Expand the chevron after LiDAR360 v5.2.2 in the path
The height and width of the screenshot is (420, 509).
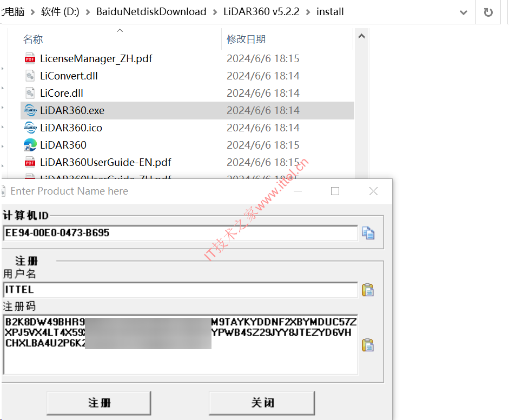308,12
